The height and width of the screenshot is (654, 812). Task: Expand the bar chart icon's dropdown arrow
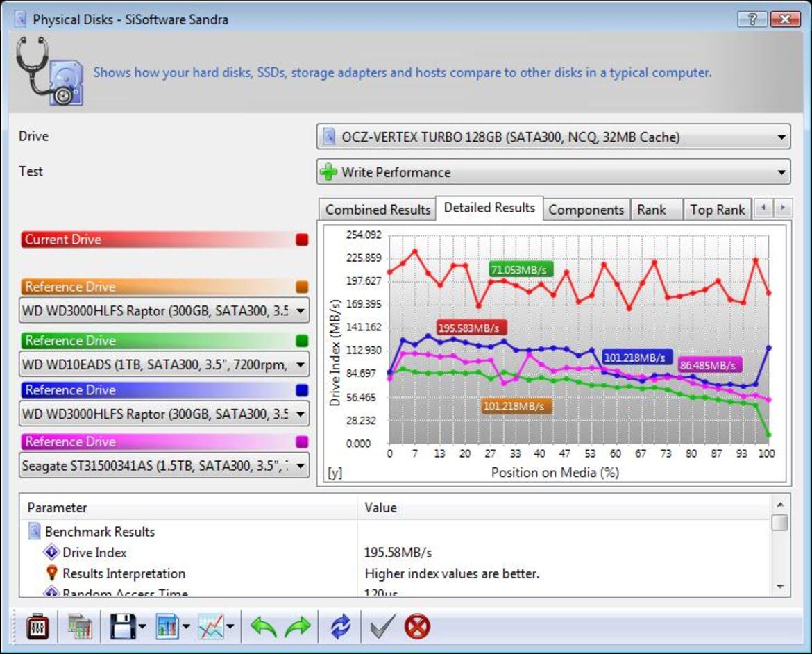(186, 627)
